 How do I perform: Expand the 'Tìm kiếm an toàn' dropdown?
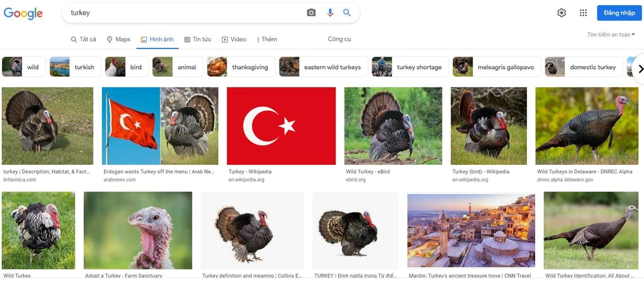pos(611,35)
